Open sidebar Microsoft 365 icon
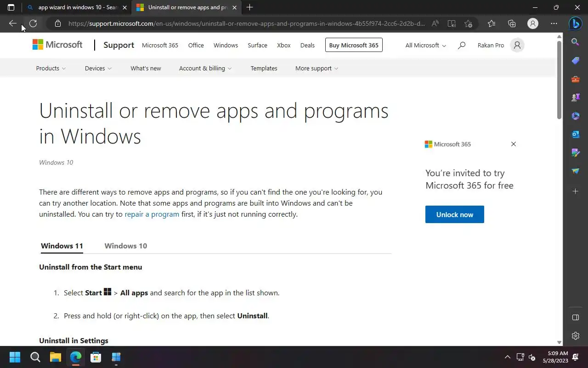The height and width of the screenshot is (368, 588). (x=575, y=116)
